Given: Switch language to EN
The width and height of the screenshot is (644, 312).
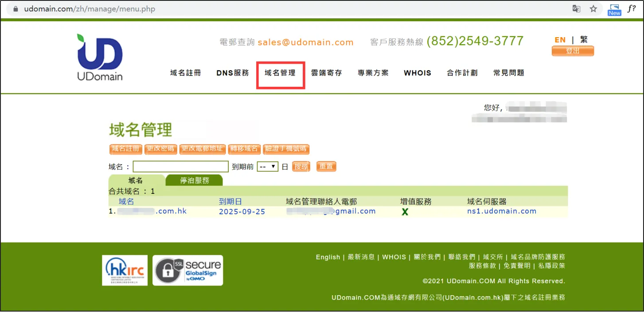Looking at the screenshot, I should pyautogui.click(x=560, y=40).
